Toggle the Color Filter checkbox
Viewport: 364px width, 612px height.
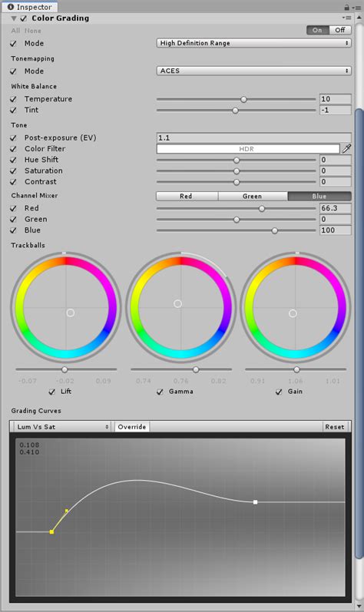click(x=14, y=149)
